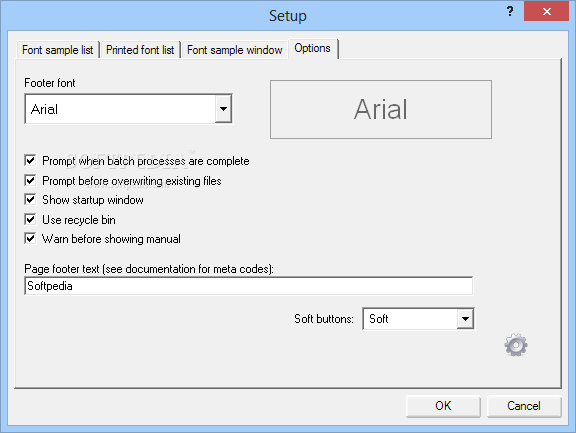Click the question mark help icon
This screenshot has height=433, width=576.
pyautogui.click(x=510, y=11)
